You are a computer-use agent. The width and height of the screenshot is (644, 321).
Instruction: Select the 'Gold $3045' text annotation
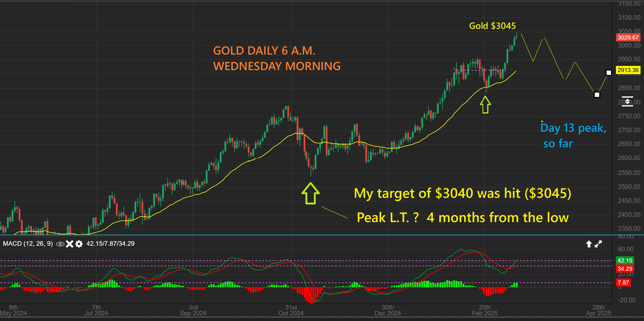(x=493, y=26)
